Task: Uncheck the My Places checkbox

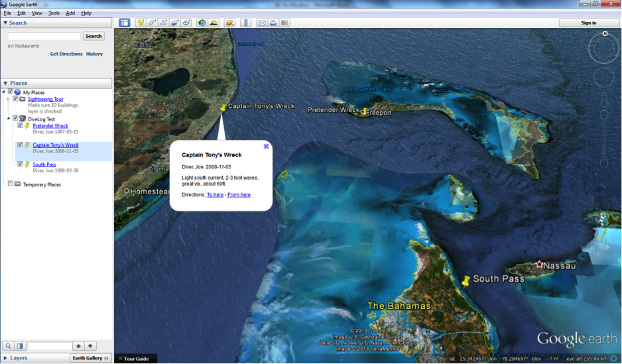Action: click(11, 91)
